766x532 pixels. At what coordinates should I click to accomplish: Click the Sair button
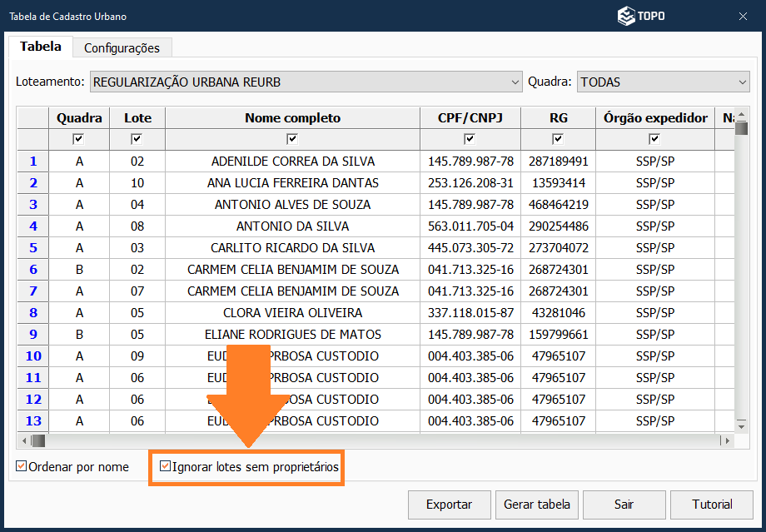(x=624, y=505)
